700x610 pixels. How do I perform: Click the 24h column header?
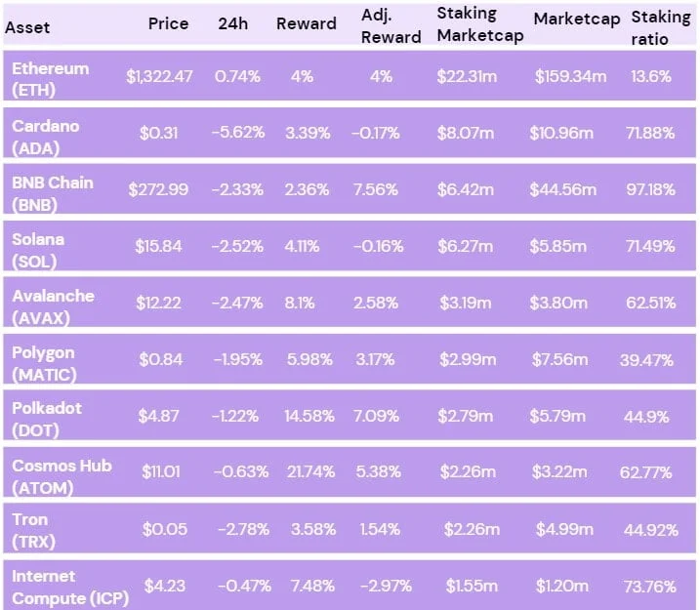click(x=232, y=23)
